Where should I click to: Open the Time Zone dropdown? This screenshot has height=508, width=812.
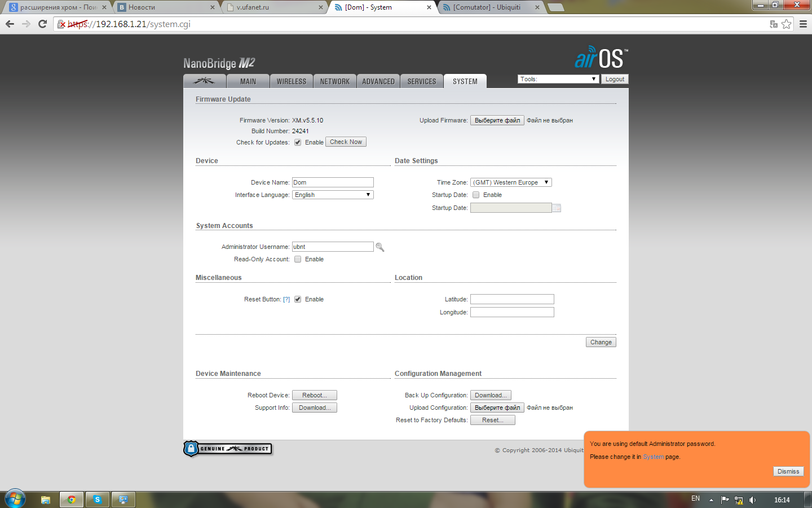pyautogui.click(x=511, y=182)
